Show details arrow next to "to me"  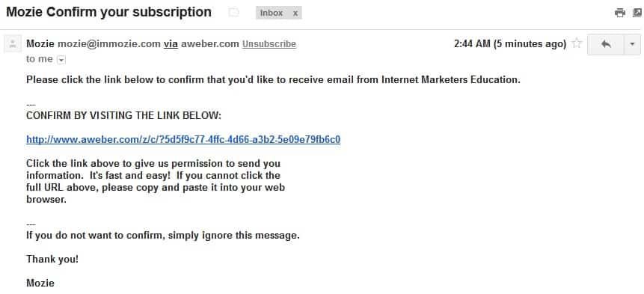coord(61,60)
